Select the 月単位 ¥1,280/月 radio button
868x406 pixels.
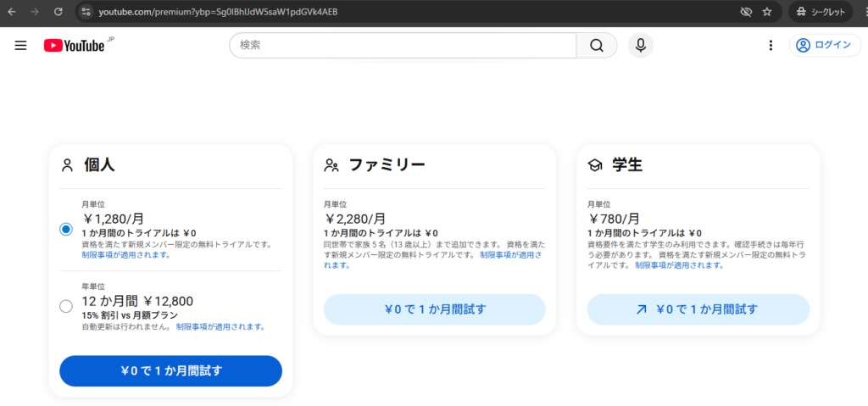pyautogui.click(x=66, y=230)
